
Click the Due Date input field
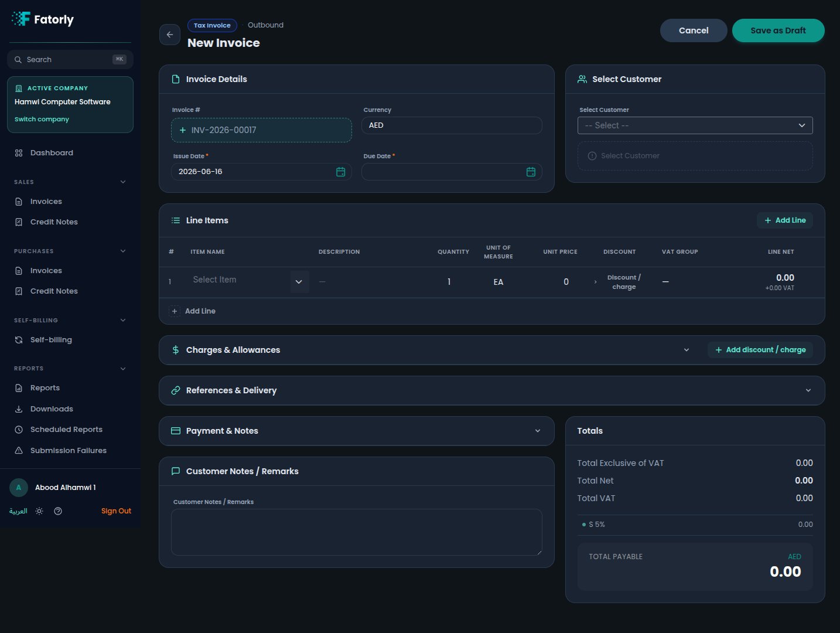[x=452, y=172]
